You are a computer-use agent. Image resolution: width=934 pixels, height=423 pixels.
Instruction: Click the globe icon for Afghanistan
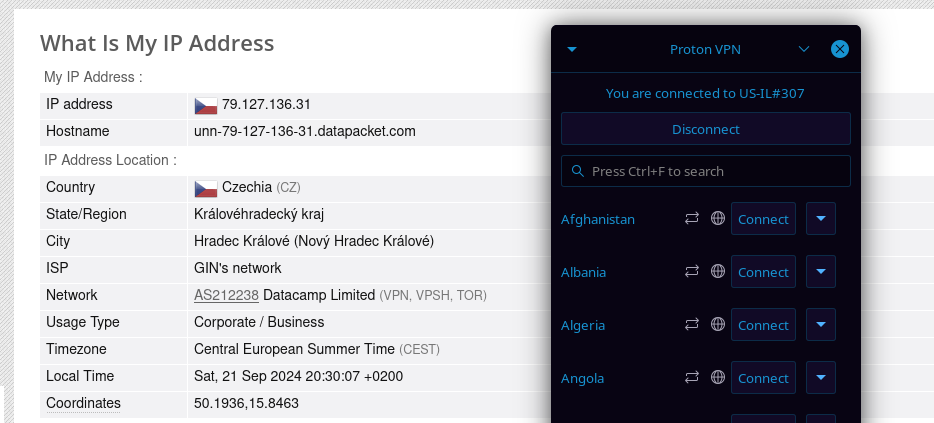[x=718, y=219]
